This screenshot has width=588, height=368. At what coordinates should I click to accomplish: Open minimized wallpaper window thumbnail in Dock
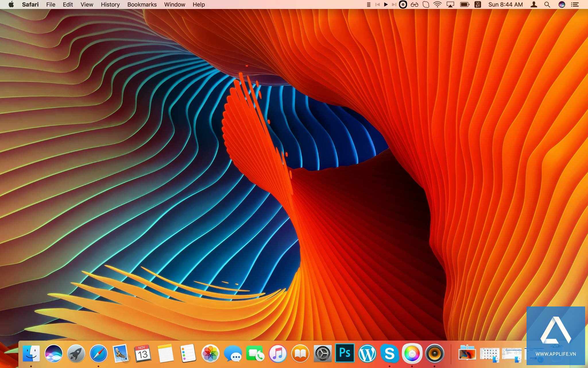pos(467,353)
